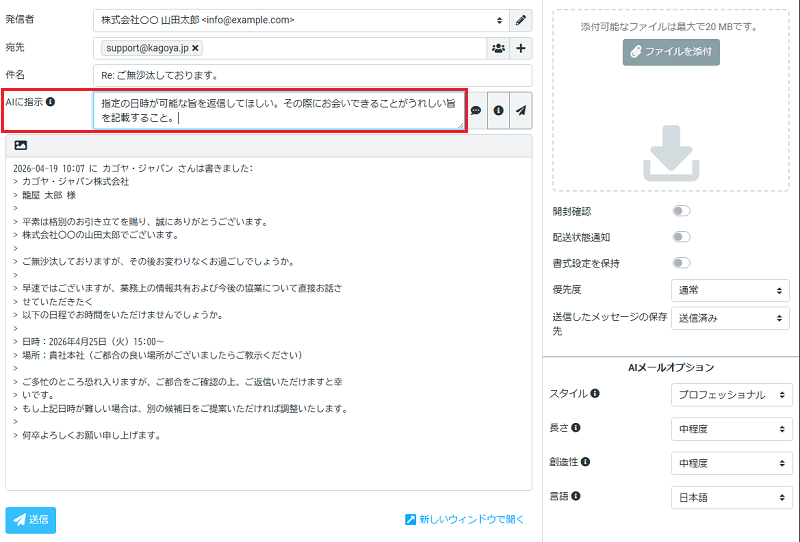Open the 発信者 sender dropdown
Viewport: 800px width, 542px height.
click(301, 20)
